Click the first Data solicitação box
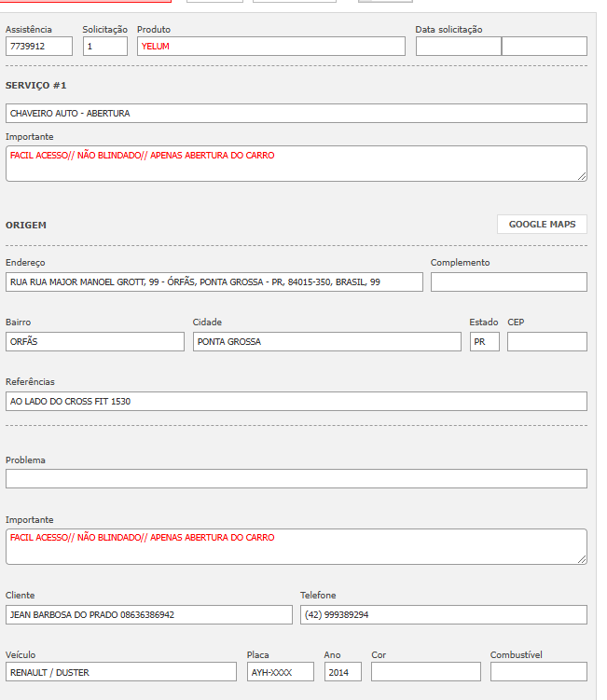The height and width of the screenshot is (700, 607). pos(458,47)
